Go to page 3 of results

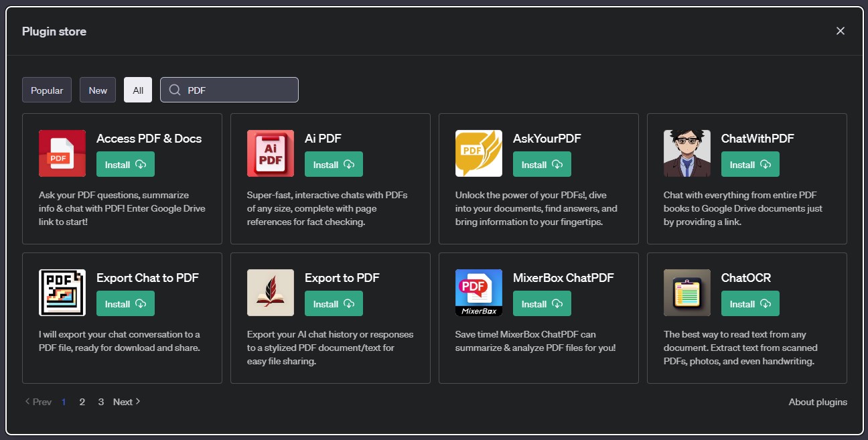tap(101, 402)
